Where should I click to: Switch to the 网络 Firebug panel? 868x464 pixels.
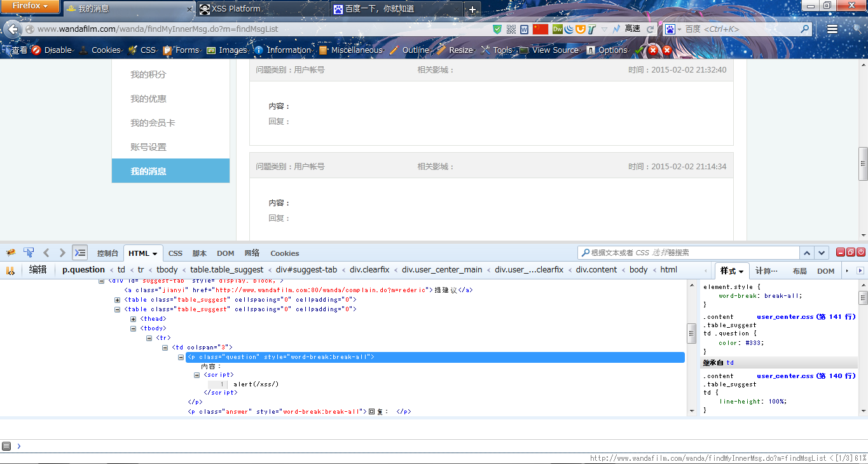(x=252, y=253)
